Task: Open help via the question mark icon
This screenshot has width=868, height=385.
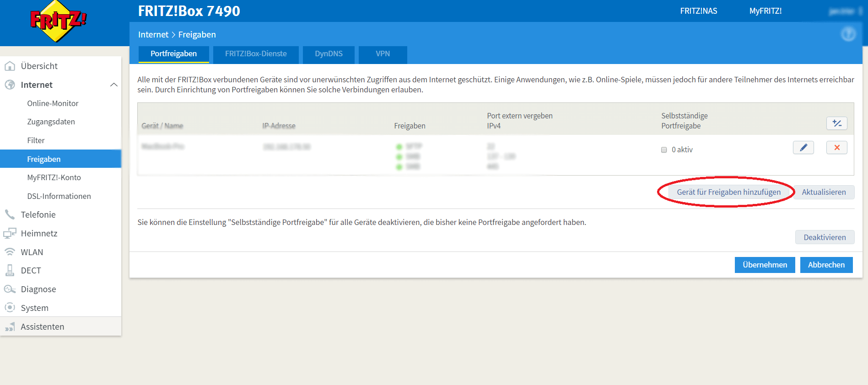Action: pos(848,34)
